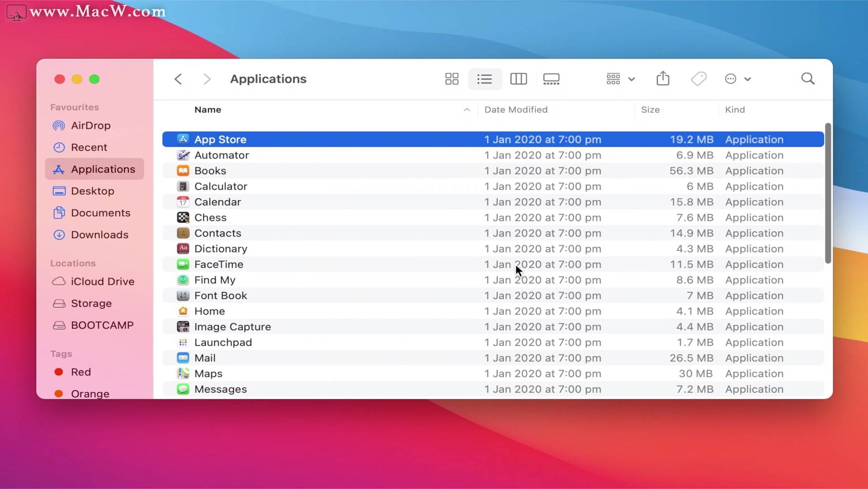Select the Calendar app icon
Image resolution: width=868 pixels, height=489 pixels.
click(x=183, y=202)
